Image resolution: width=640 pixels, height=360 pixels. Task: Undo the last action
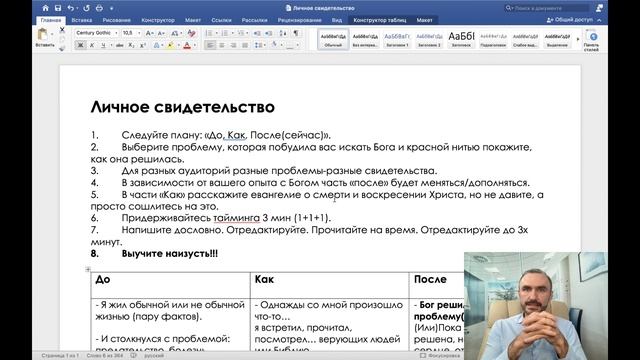point(71,8)
